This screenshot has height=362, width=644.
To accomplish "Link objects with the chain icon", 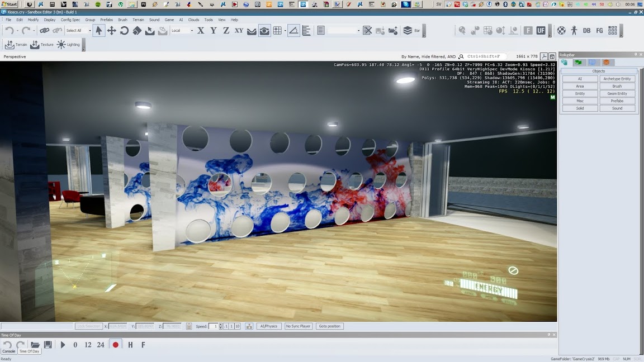I will [x=44, y=30].
